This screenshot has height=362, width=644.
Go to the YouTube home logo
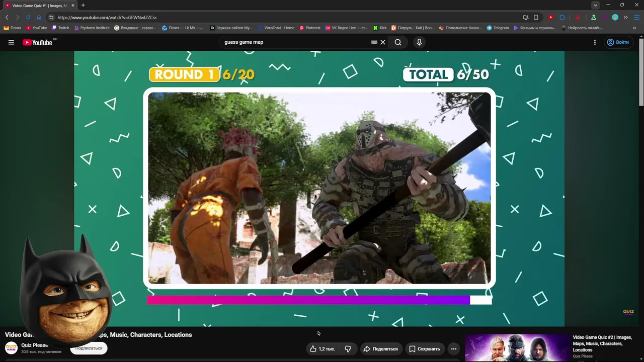[x=37, y=42]
